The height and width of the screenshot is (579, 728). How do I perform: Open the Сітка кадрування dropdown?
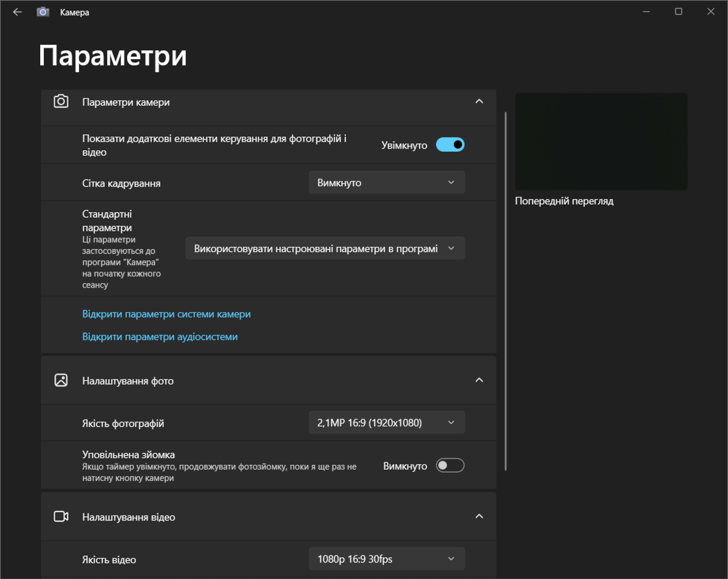[387, 182]
